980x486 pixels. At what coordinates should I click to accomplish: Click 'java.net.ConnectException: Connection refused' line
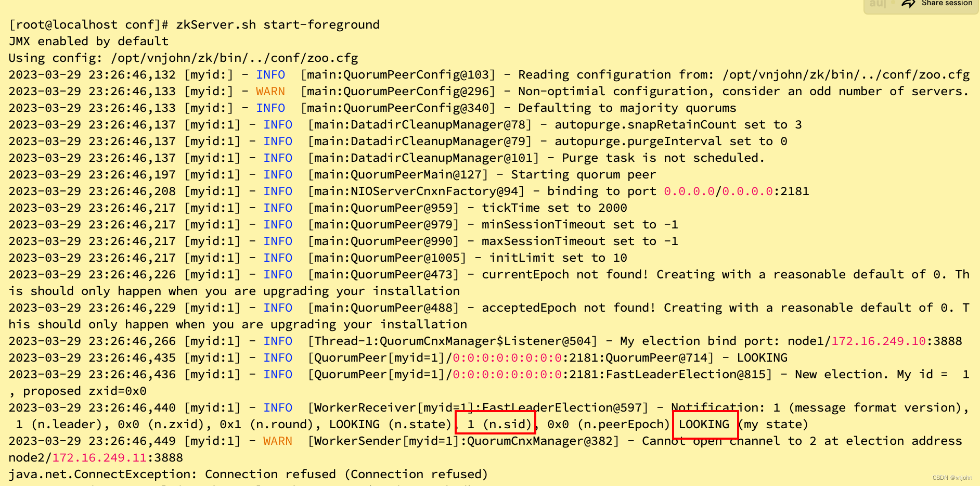(x=249, y=474)
